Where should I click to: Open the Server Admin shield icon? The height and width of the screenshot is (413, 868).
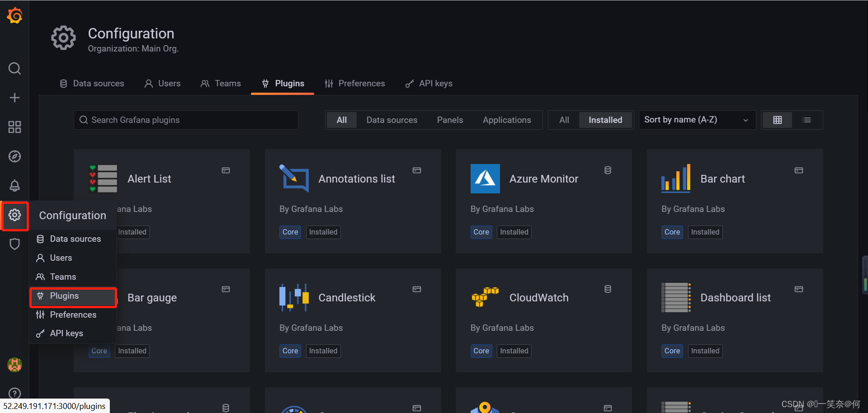(x=14, y=244)
